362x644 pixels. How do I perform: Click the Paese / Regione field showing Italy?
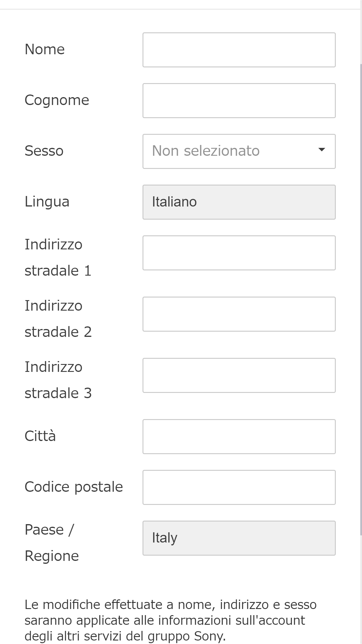tap(239, 538)
